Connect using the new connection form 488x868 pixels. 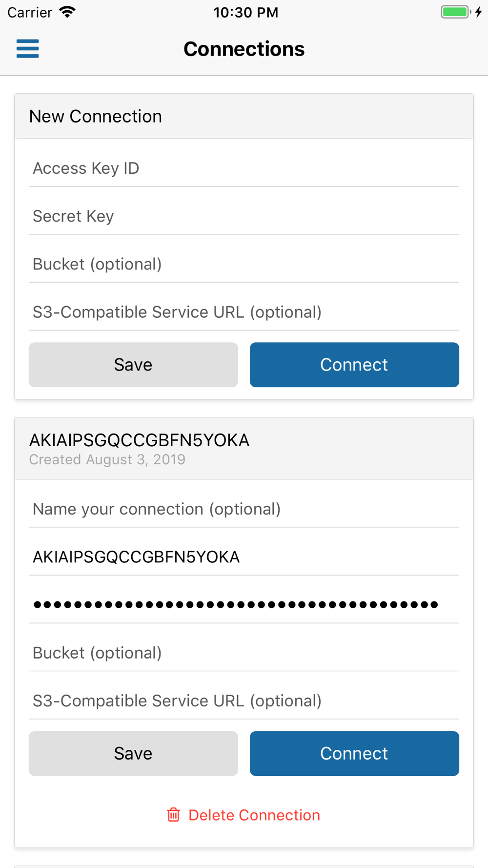point(354,365)
